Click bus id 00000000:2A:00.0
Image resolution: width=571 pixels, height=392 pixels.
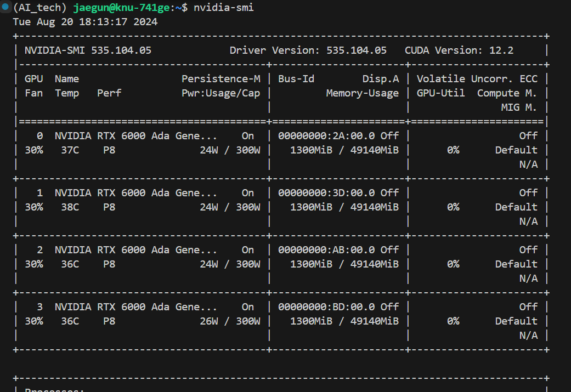pyautogui.click(x=326, y=136)
